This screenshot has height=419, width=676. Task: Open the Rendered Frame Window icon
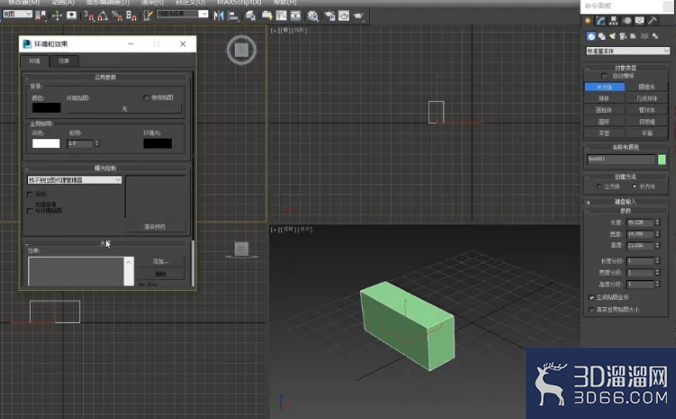click(344, 16)
